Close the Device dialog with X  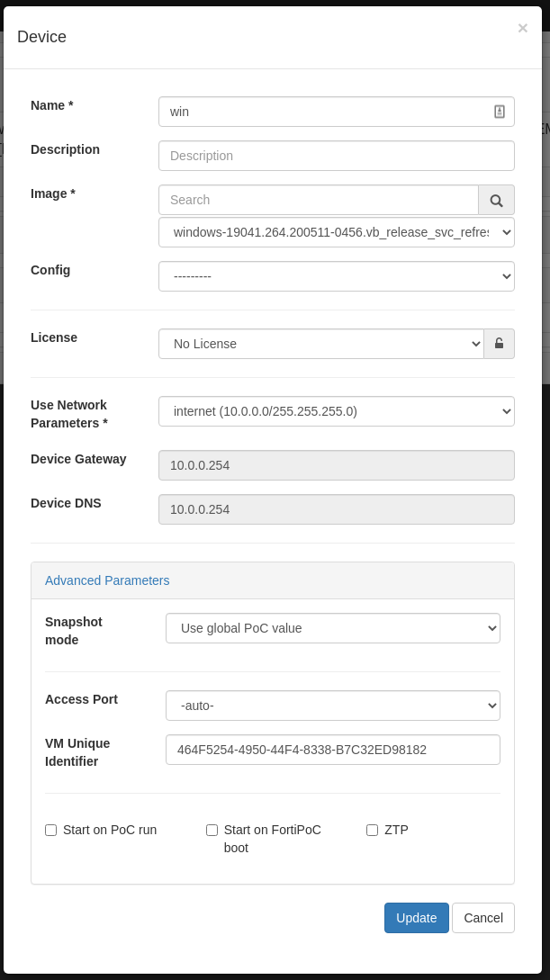tap(522, 29)
